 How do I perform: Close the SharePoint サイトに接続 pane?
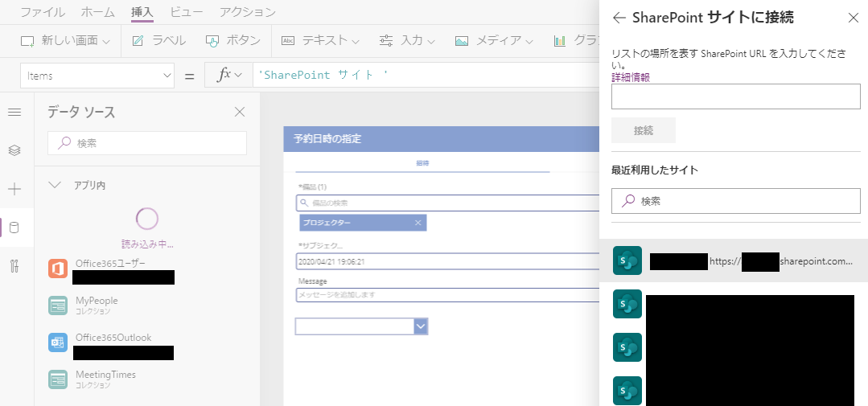(x=853, y=18)
